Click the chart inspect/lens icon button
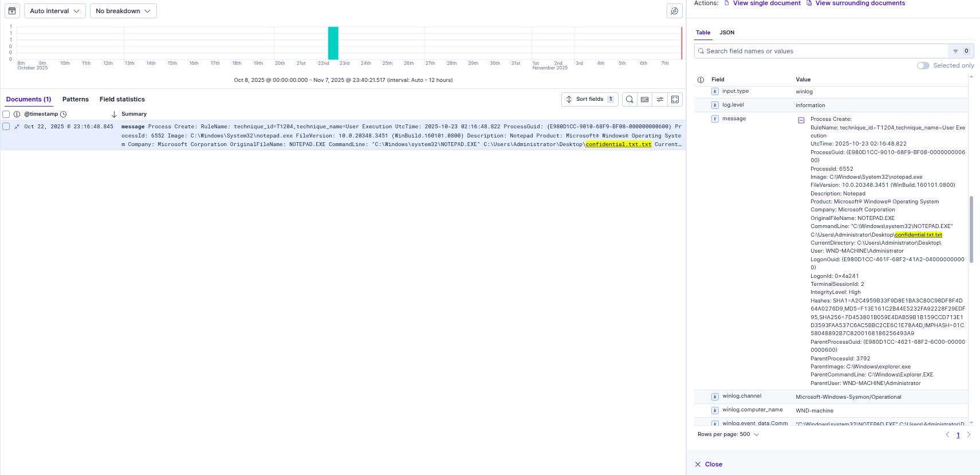Screen dimensions: 980x475 click(x=674, y=11)
